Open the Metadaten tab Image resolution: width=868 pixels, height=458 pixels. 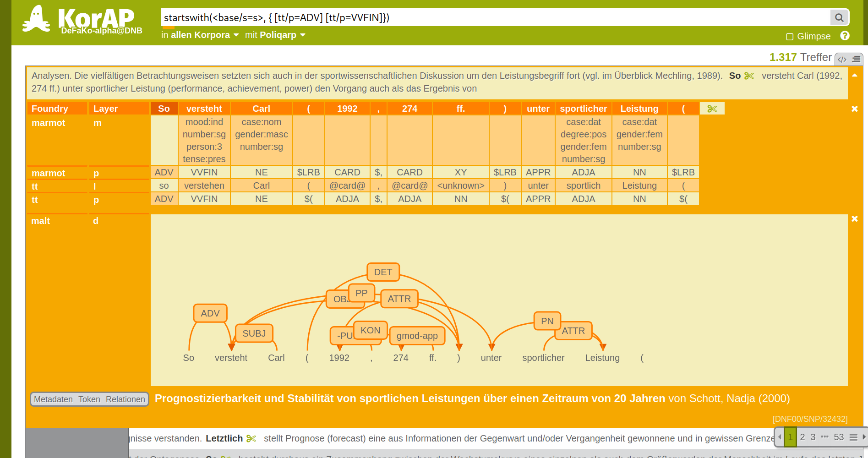tap(53, 399)
